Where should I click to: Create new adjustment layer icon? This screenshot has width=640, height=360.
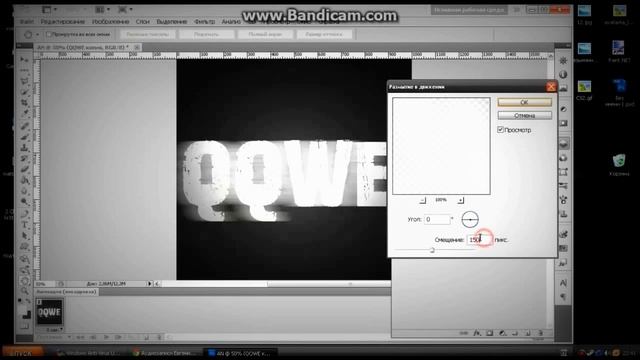[502, 333]
